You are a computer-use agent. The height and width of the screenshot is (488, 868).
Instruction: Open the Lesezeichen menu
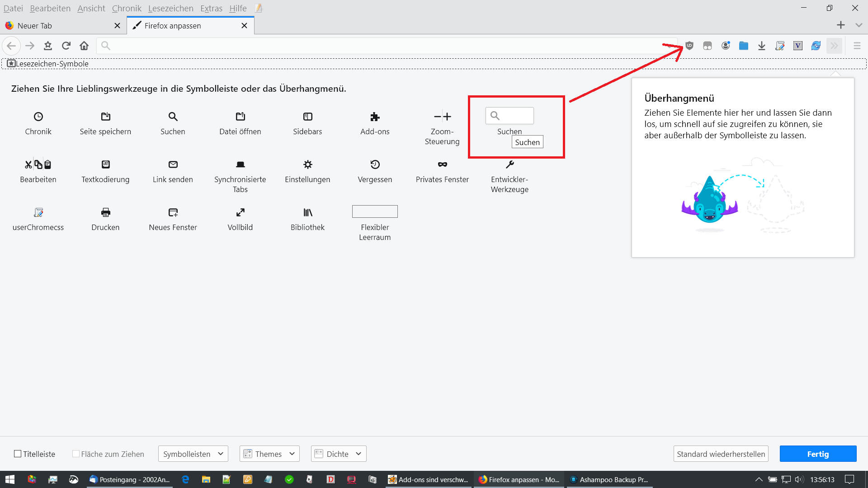click(170, 8)
